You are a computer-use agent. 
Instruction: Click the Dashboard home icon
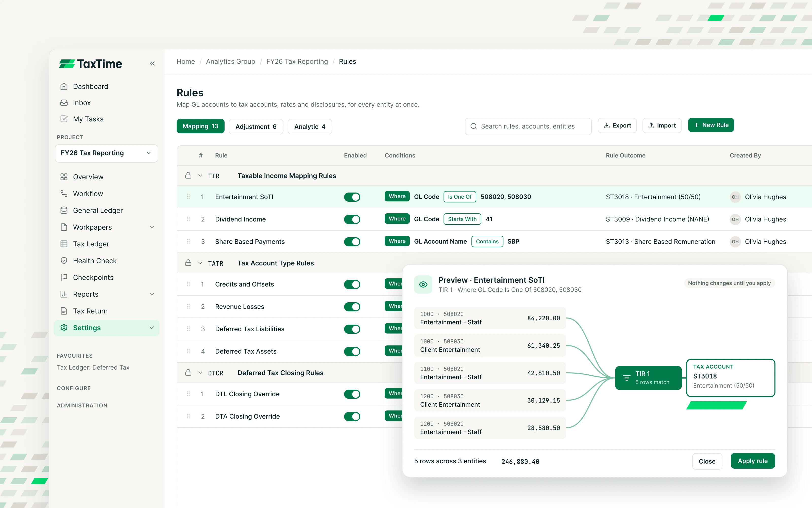[64, 86]
